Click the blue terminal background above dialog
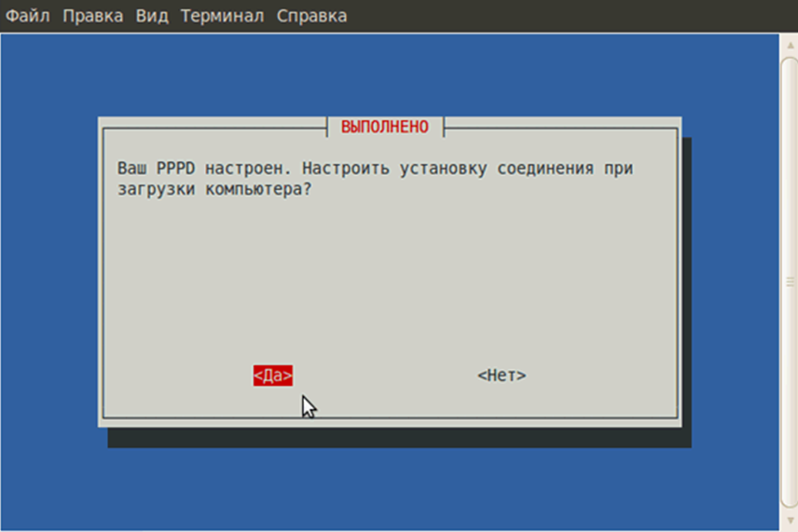 (392, 75)
